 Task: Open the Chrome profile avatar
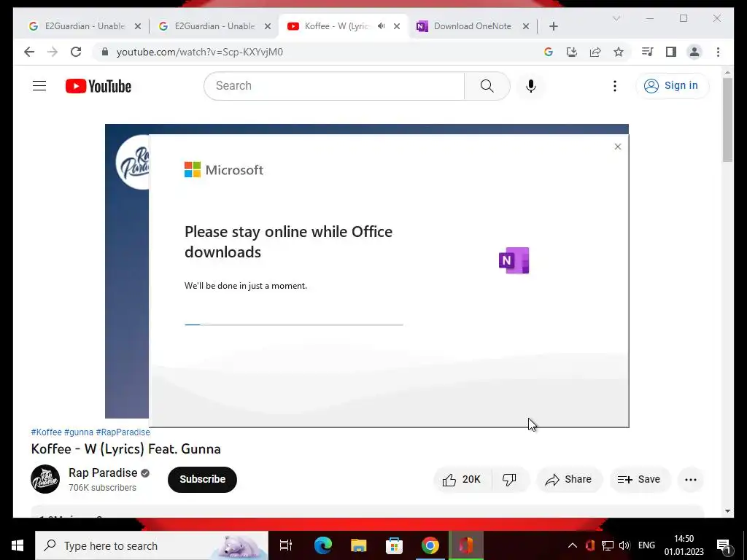[x=694, y=52]
